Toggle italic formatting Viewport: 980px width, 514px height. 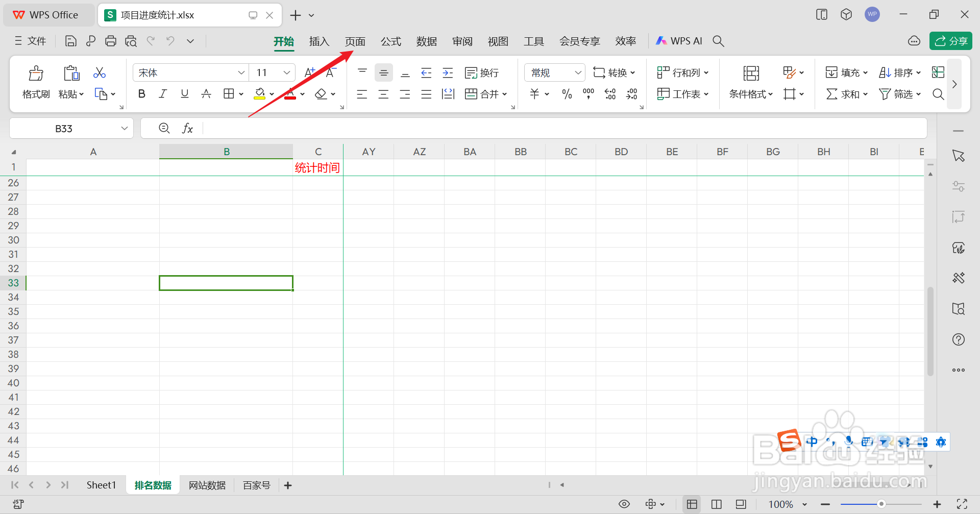pos(163,94)
